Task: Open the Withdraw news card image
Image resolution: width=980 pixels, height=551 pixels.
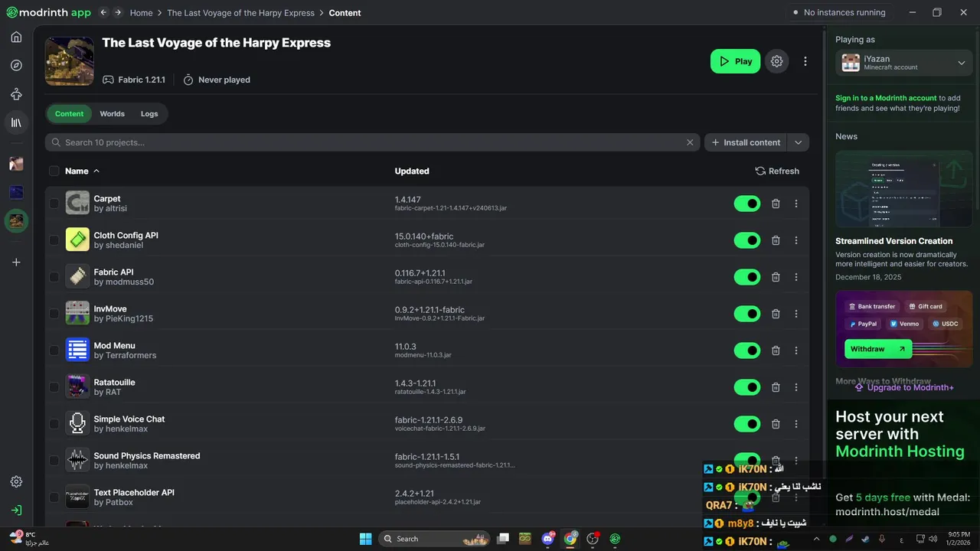Action: click(904, 329)
